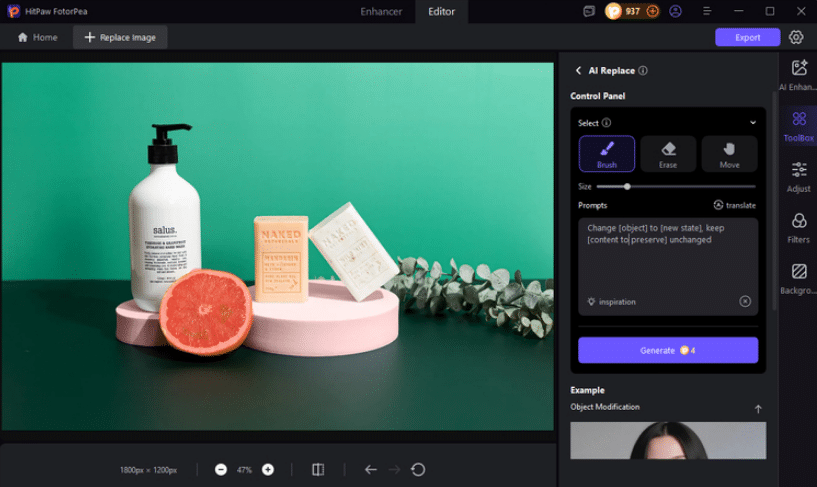Screen dimensions: 817x487
Task: Collapse the Select section chevron
Action: pyautogui.click(x=753, y=122)
